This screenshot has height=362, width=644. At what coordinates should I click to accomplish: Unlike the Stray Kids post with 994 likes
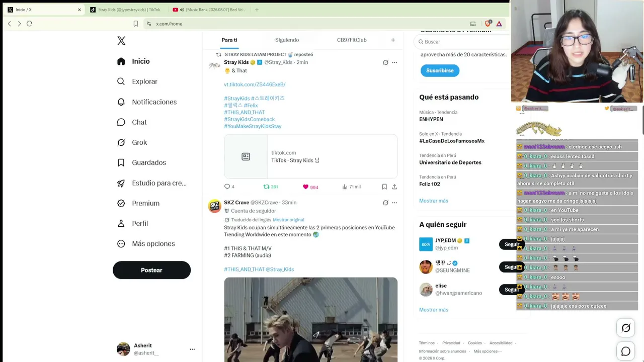310,187
